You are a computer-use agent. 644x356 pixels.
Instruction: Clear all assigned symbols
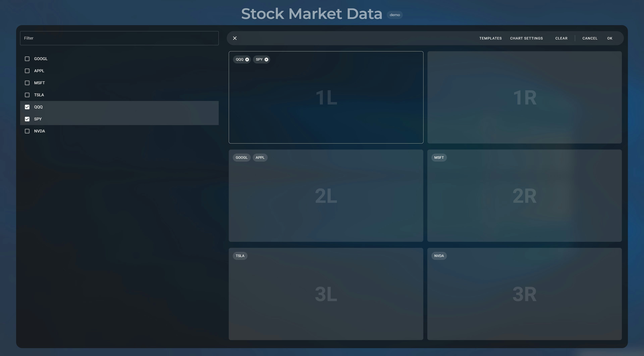click(x=561, y=38)
